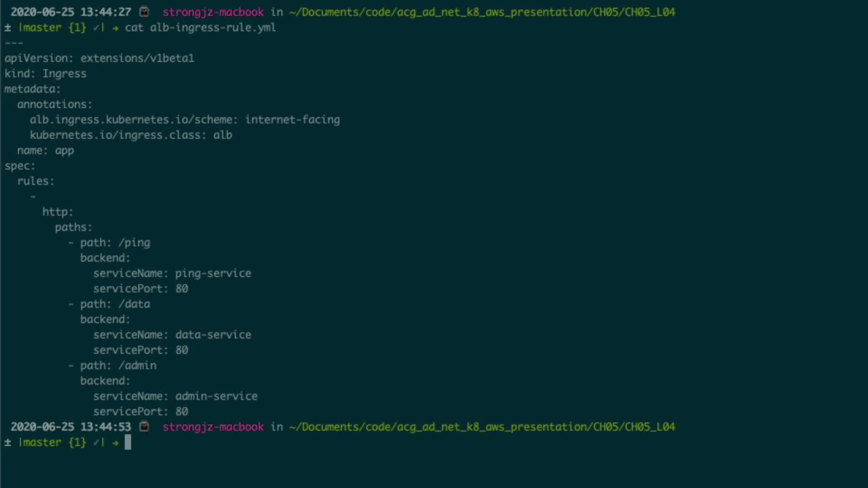
Task: Click the terminal cursor block
Action: pos(128,442)
